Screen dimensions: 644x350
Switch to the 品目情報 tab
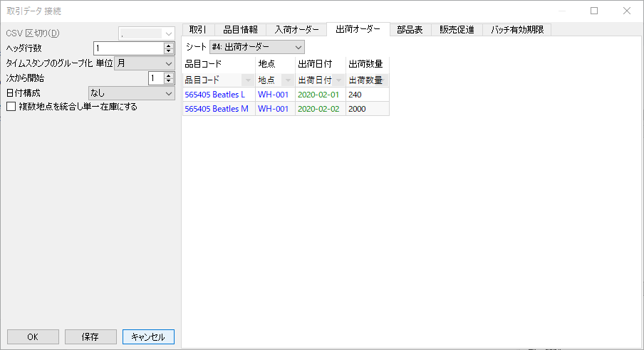(x=240, y=30)
